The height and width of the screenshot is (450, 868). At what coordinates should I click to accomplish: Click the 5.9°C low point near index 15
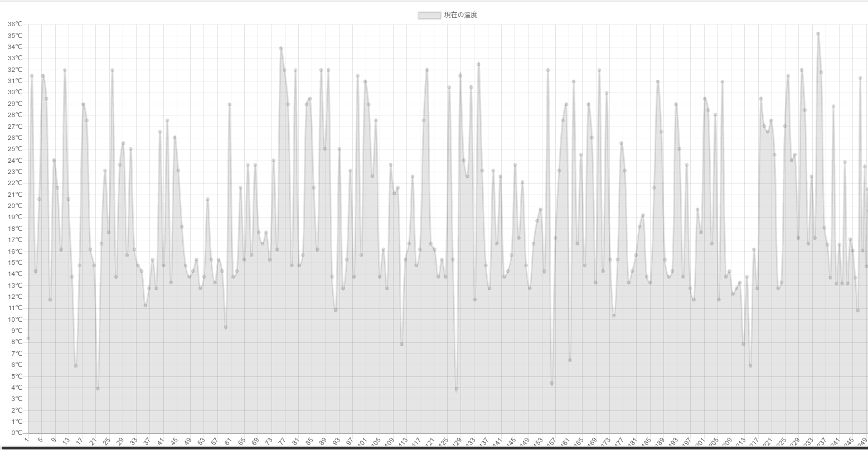[76, 366]
